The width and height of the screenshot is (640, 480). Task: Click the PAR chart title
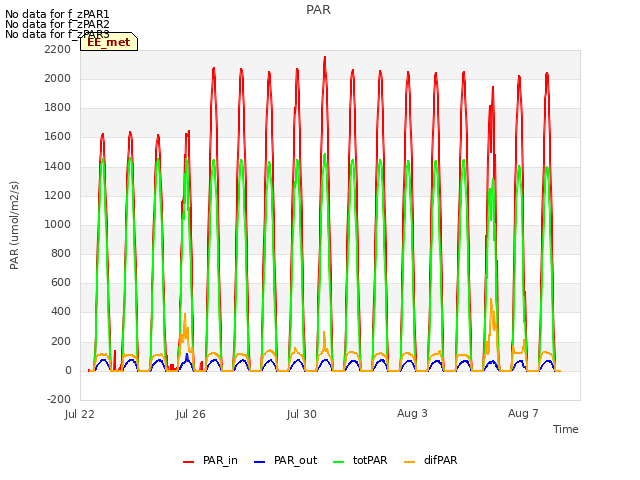[x=318, y=10]
